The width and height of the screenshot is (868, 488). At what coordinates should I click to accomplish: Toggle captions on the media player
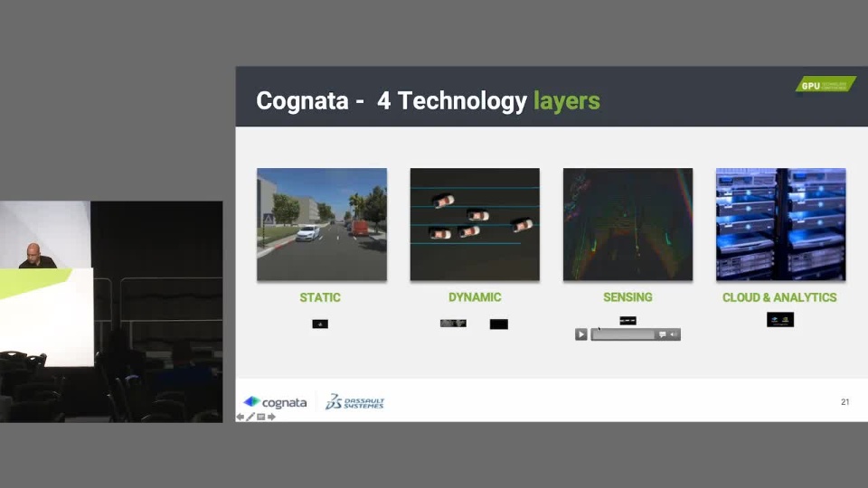point(662,334)
